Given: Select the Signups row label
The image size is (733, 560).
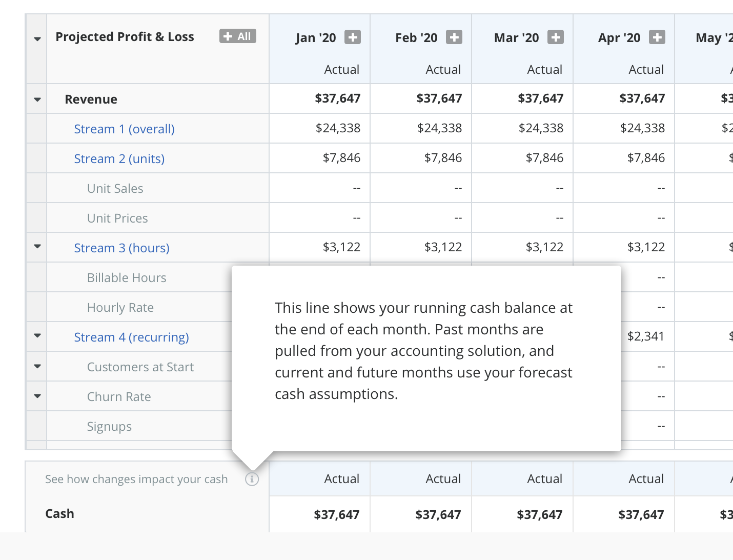Looking at the screenshot, I should coord(109,427).
